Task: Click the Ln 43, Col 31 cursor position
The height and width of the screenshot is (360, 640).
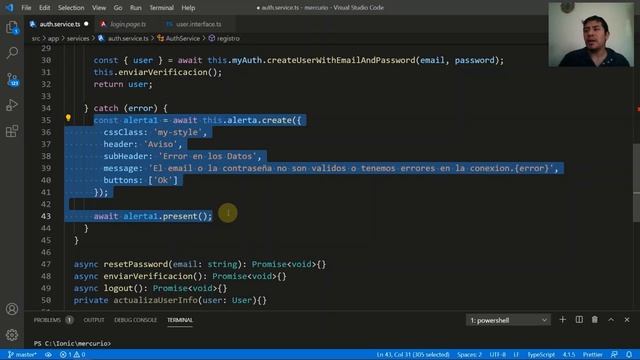Action: click(413, 354)
